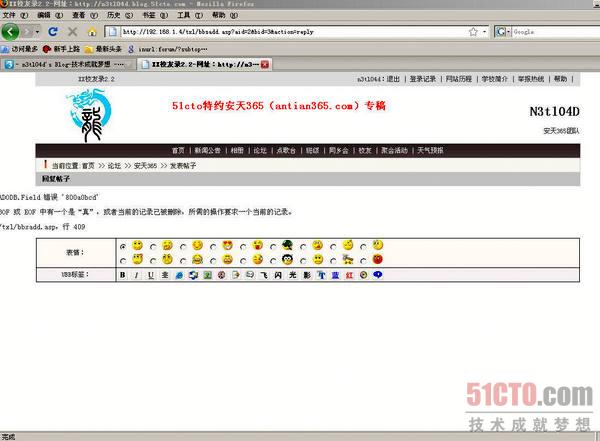
Task: Go back with the green Back arrow
Action: click(x=10, y=31)
